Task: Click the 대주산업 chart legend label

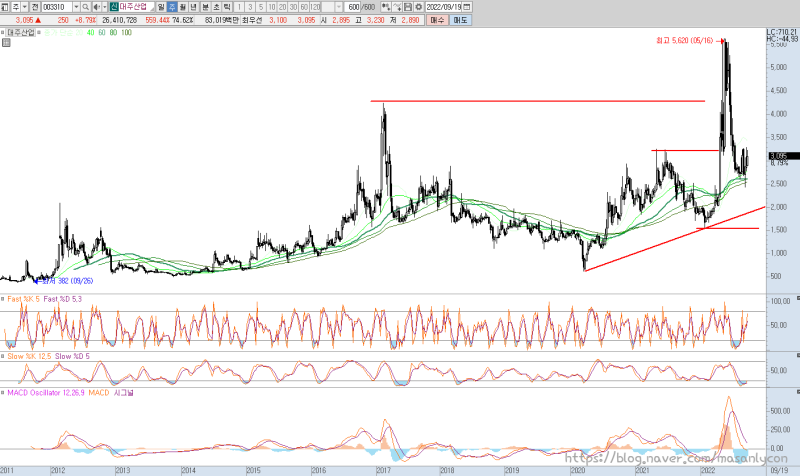Action: pyautogui.click(x=21, y=32)
